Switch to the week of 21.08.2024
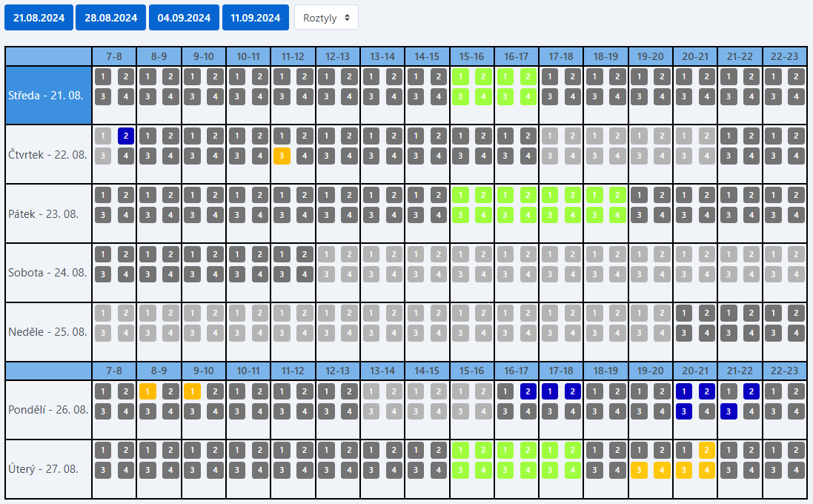 click(x=39, y=18)
